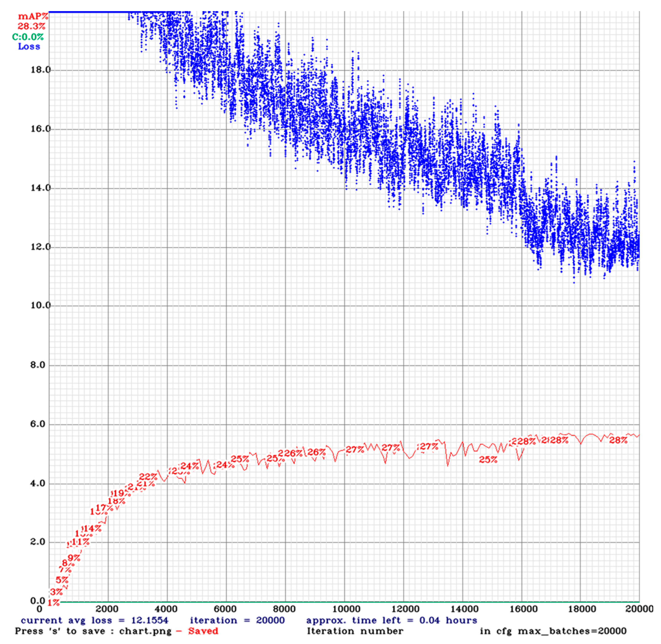Click the approx. time left status text

tap(391, 620)
